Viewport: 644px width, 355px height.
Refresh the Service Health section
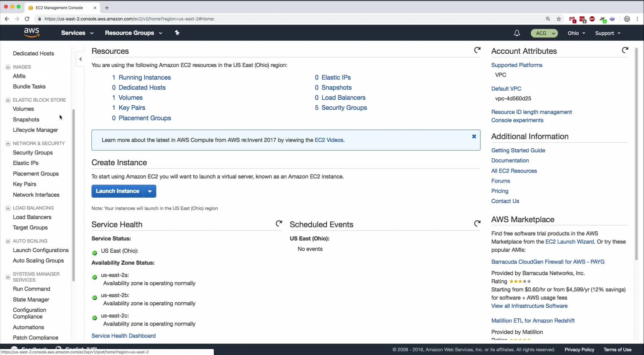pyautogui.click(x=279, y=223)
